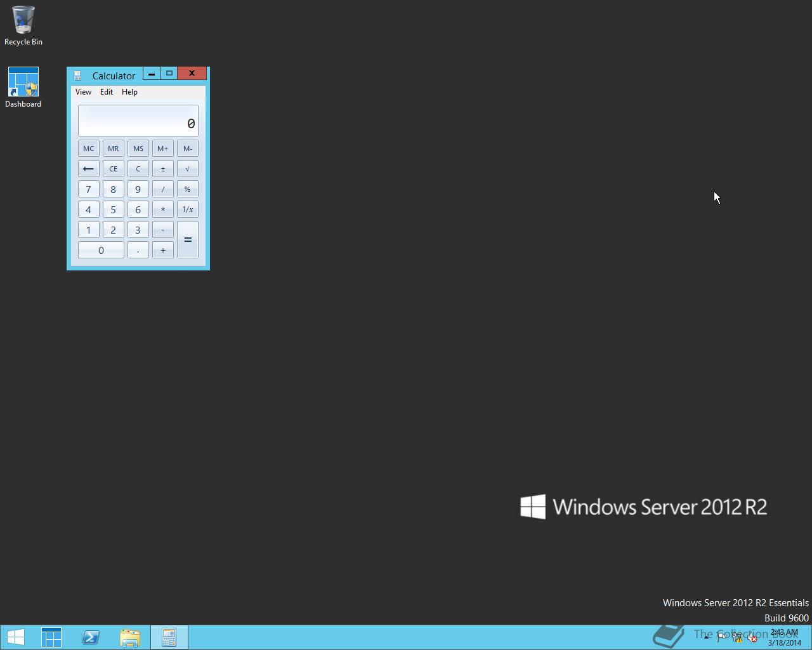Select the Calculator taskbar button

169,637
